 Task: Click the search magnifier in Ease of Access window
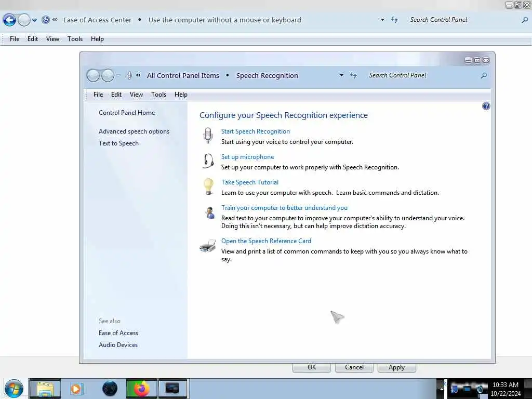(525, 20)
